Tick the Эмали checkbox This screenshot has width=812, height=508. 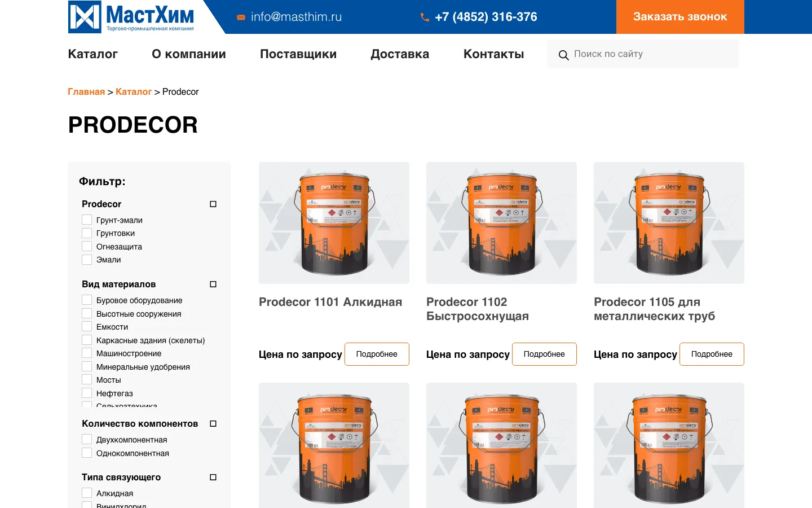point(87,260)
